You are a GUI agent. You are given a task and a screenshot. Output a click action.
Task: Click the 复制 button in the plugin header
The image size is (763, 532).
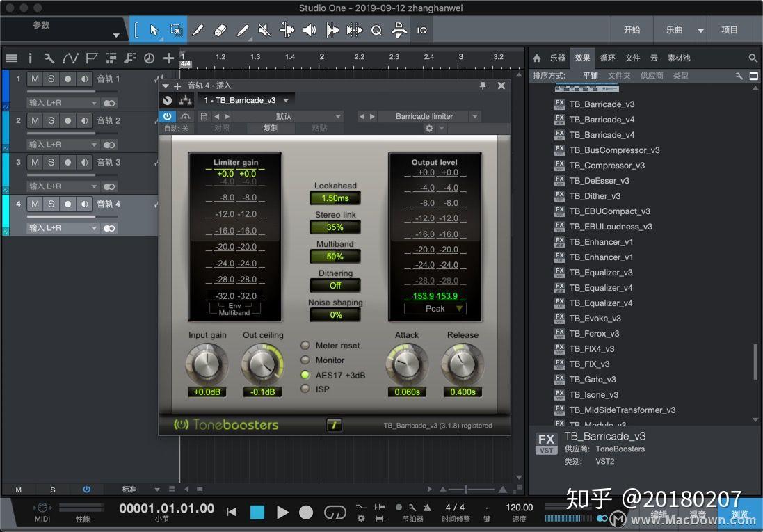tap(271, 128)
